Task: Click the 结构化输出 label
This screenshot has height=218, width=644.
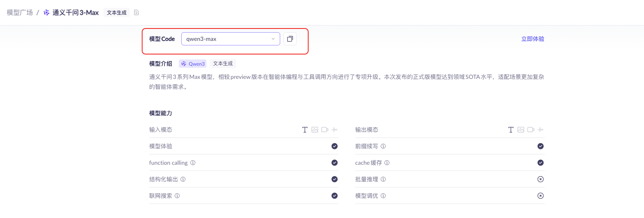Action: click(x=164, y=179)
